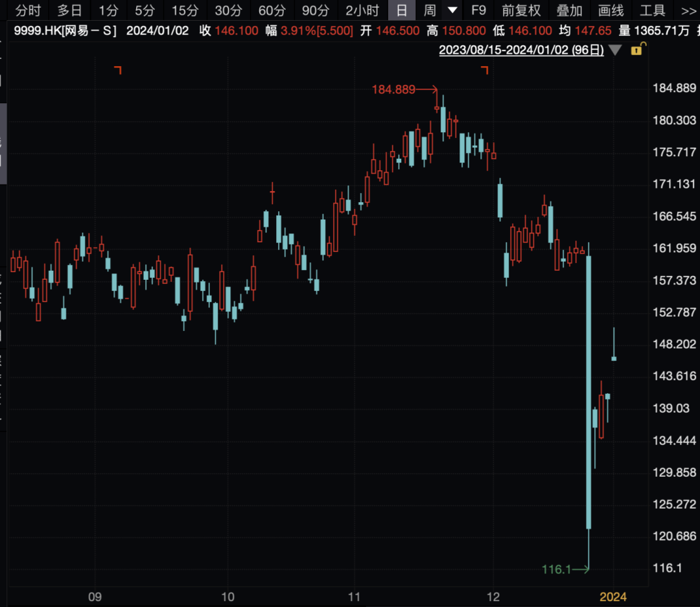This screenshot has width=700, height=607.
Task: Expand date range with gray triangle
Action: tap(615, 50)
